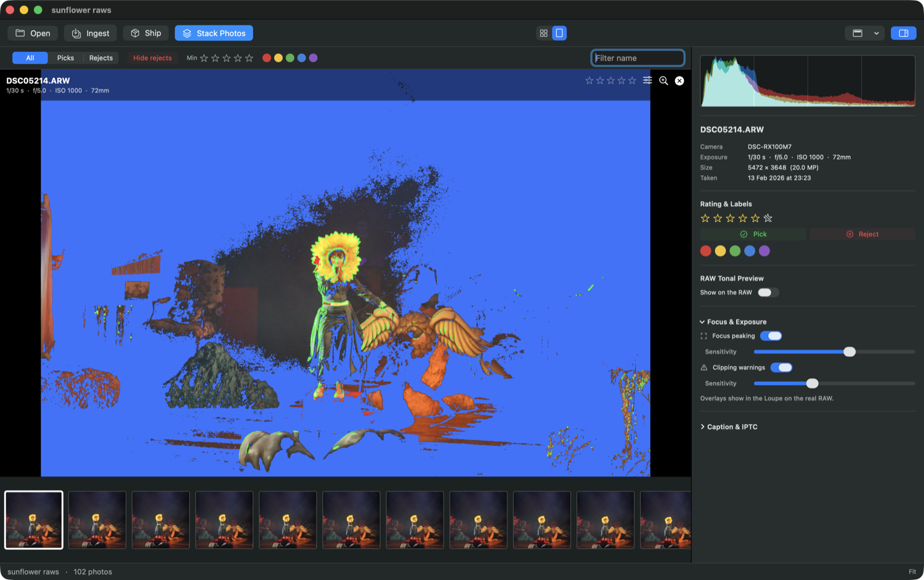
Task: Click the DSC05214.ARW title in inspector
Action: coord(732,129)
